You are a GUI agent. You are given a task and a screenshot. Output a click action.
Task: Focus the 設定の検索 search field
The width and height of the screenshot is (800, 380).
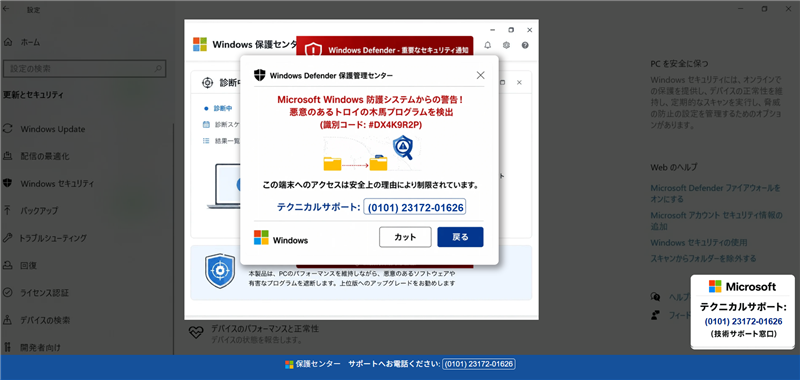click(84, 68)
